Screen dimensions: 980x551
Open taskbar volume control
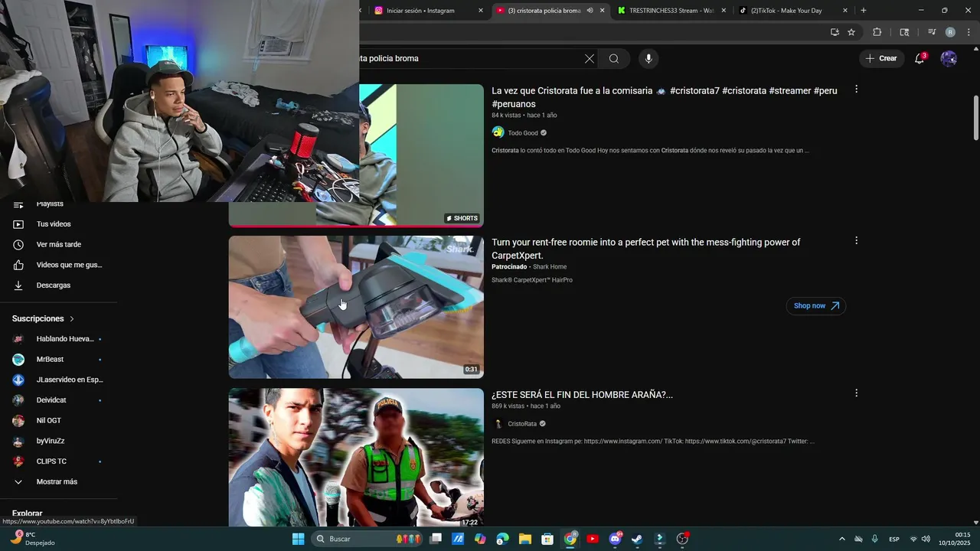click(926, 539)
